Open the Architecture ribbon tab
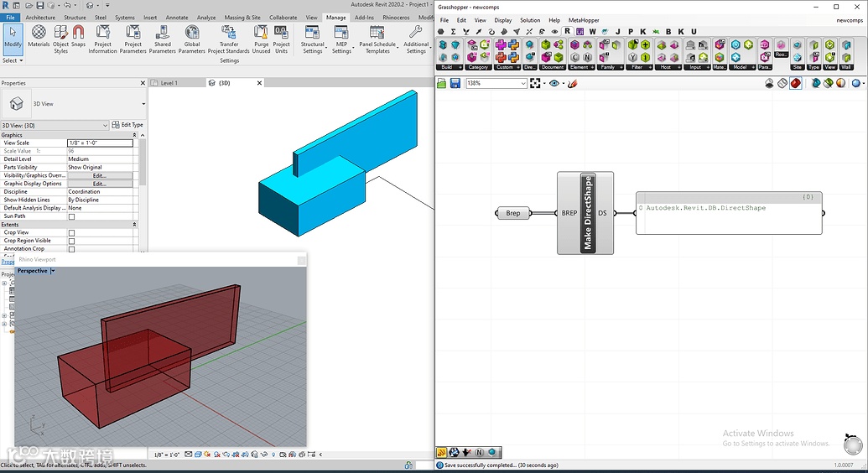The image size is (868, 473). tap(40, 17)
